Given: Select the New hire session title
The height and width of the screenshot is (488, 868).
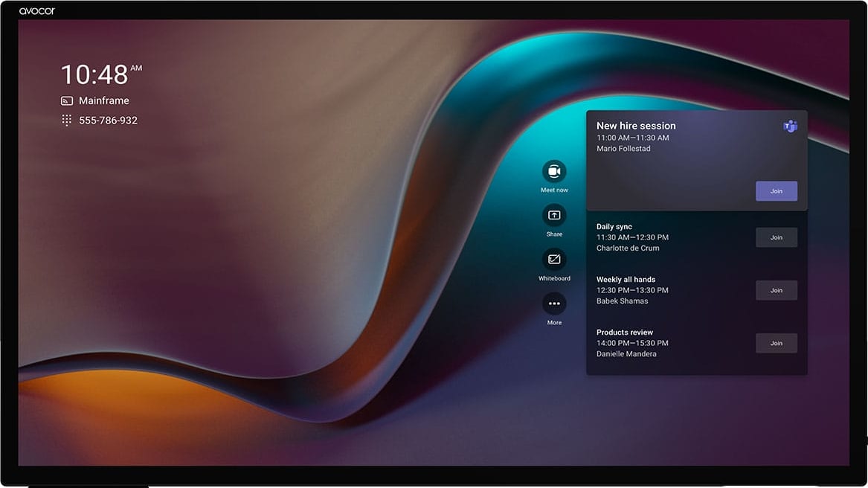Looking at the screenshot, I should click(x=636, y=126).
